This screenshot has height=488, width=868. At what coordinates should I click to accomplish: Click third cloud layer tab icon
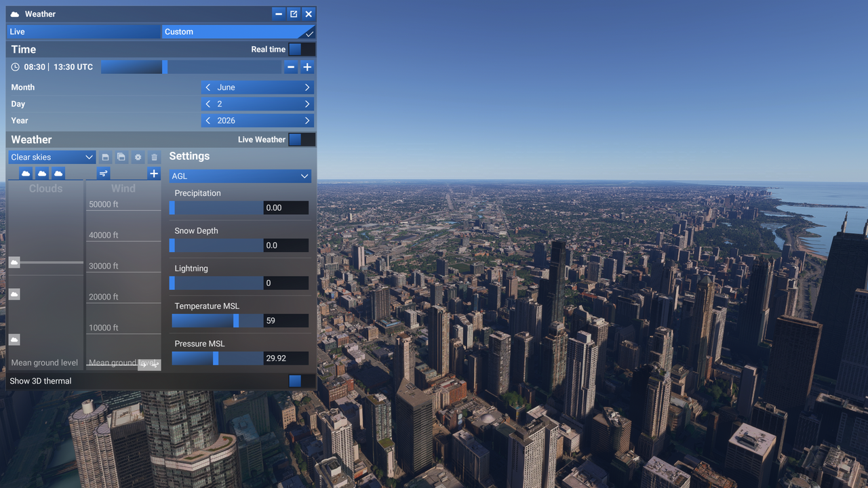pyautogui.click(x=58, y=174)
